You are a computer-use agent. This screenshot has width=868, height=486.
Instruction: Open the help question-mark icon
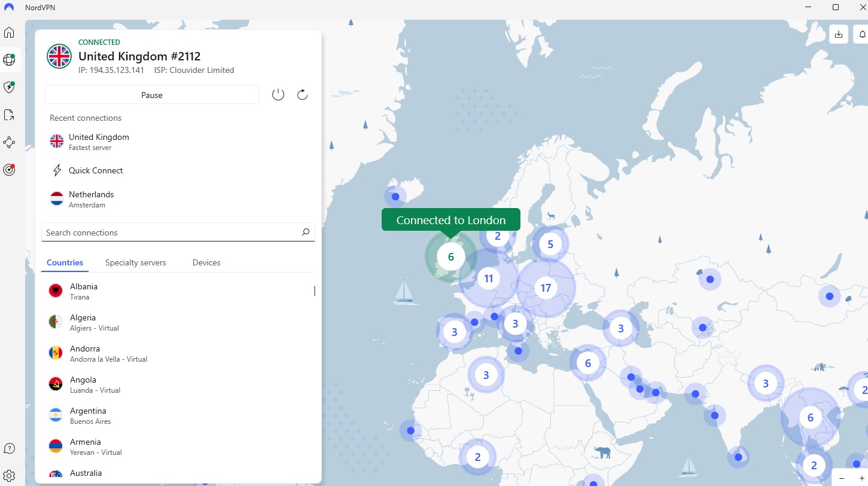(x=9, y=448)
